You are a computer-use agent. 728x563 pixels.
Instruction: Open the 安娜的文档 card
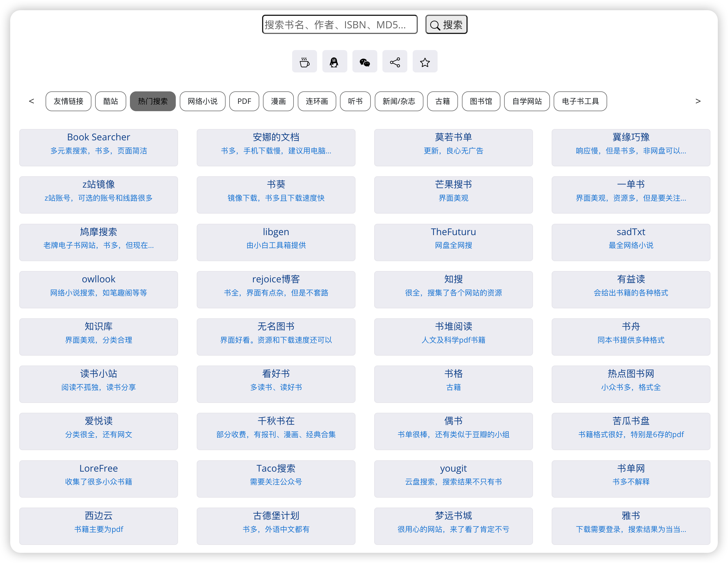[x=276, y=148]
